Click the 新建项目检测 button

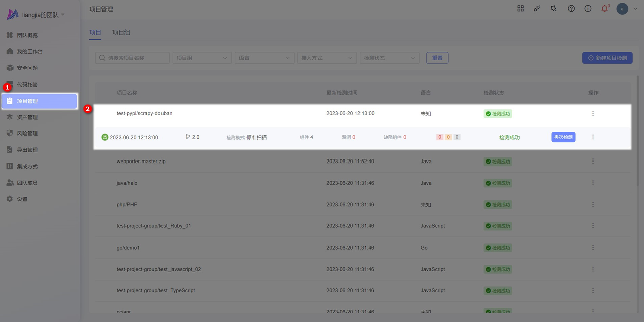(x=607, y=58)
